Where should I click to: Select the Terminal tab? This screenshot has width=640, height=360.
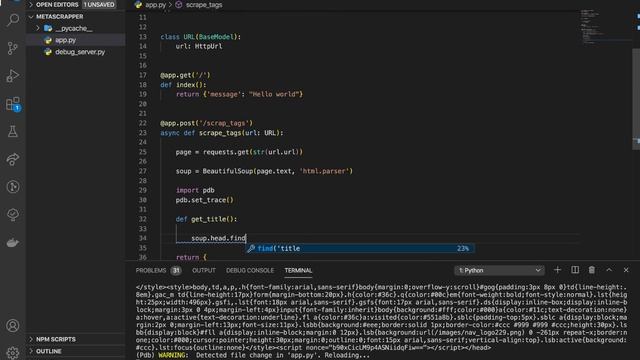pos(298,270)
